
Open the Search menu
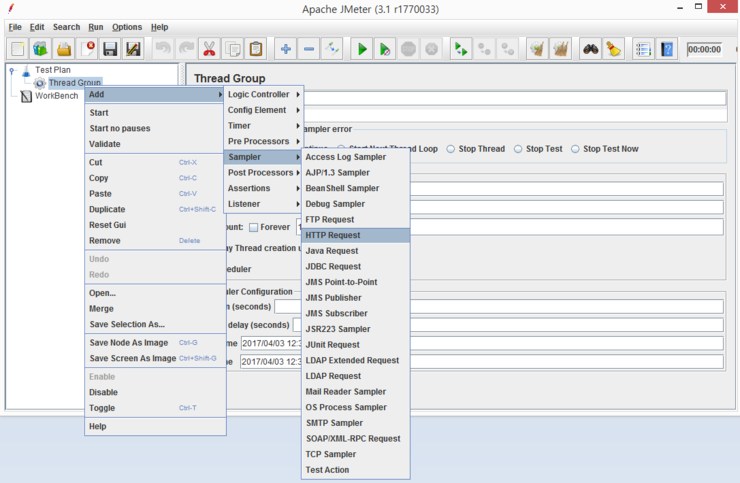point(67,27)
